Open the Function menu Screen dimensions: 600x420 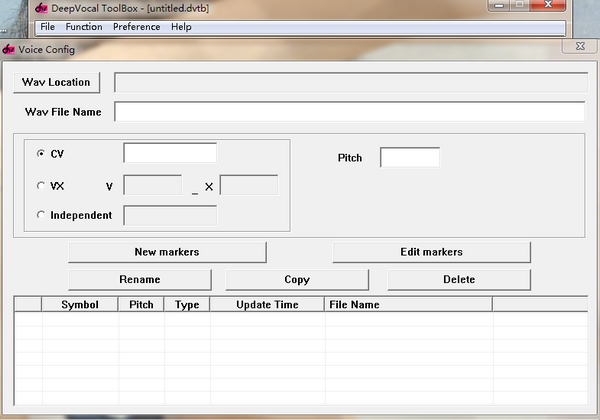(x=84, y=27)
